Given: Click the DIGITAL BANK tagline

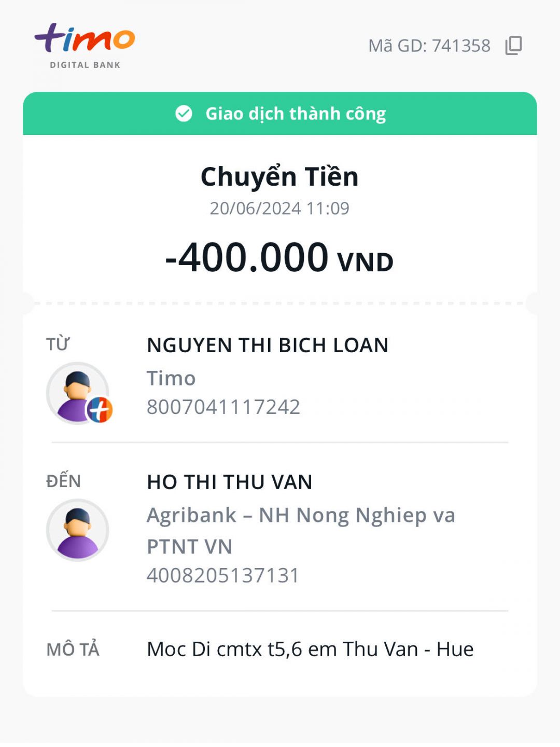Looking at the screenshot, I should coord(85,65).
